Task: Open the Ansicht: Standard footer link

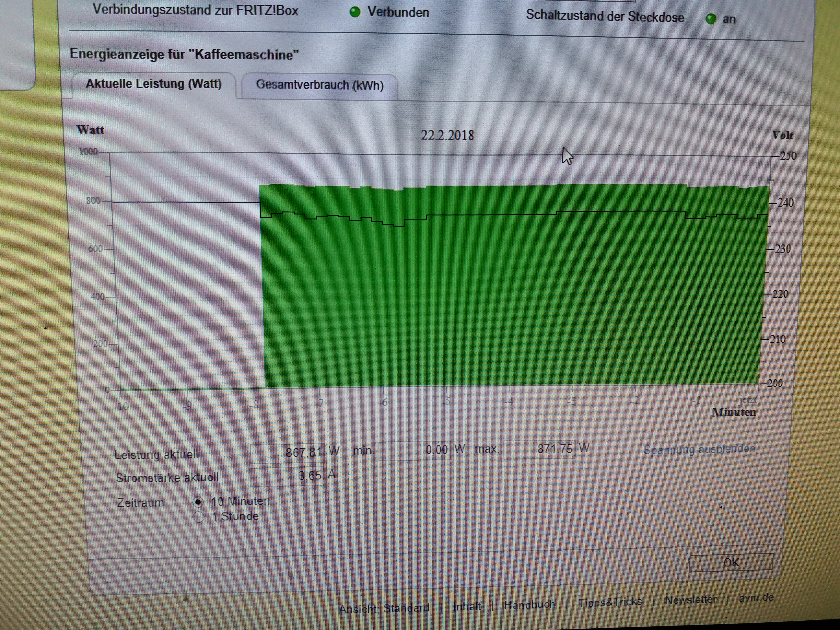Action: point(384,609)
